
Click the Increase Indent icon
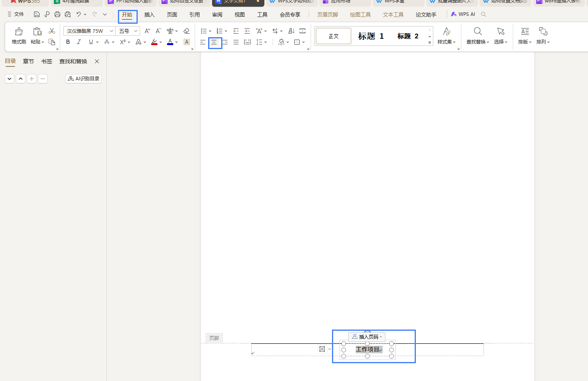(247, 31)
